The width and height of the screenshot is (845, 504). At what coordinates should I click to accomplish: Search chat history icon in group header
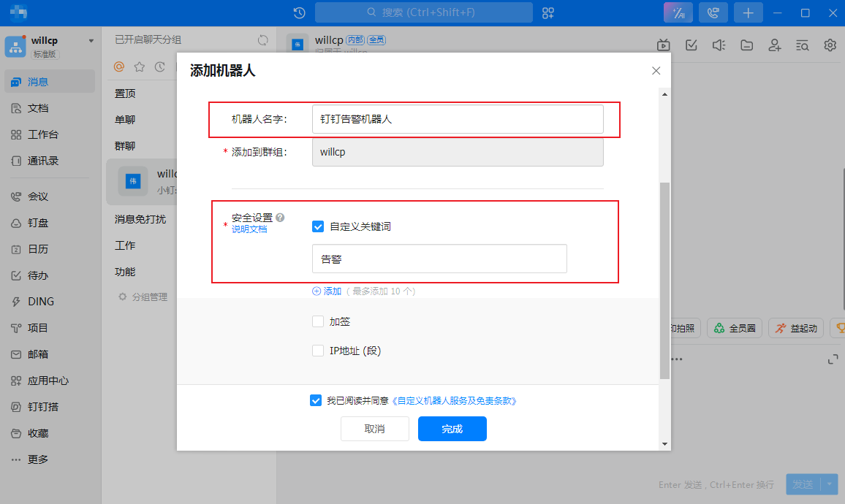click(x=803, y=45)
